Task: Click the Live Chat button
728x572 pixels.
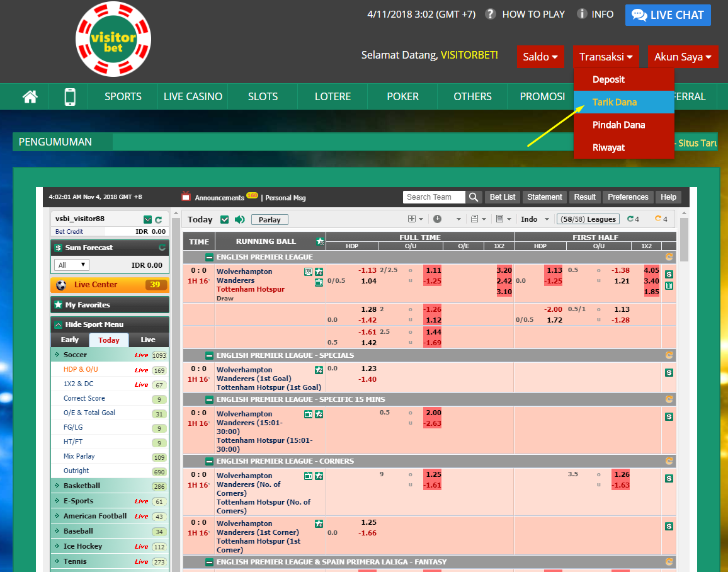Action: [668, 15]
